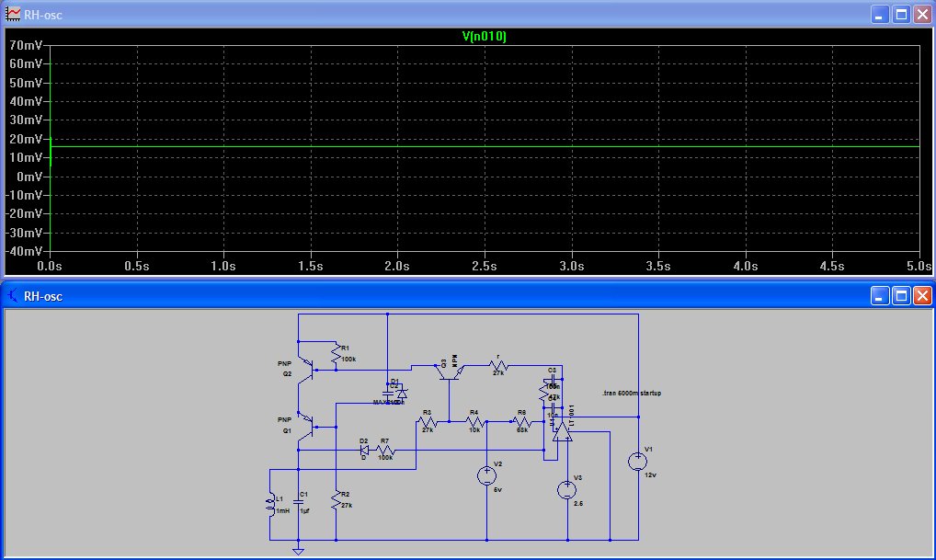Select the V2 5v voltage source
Viewport: 936px width, 560px height.
(486, 475)
